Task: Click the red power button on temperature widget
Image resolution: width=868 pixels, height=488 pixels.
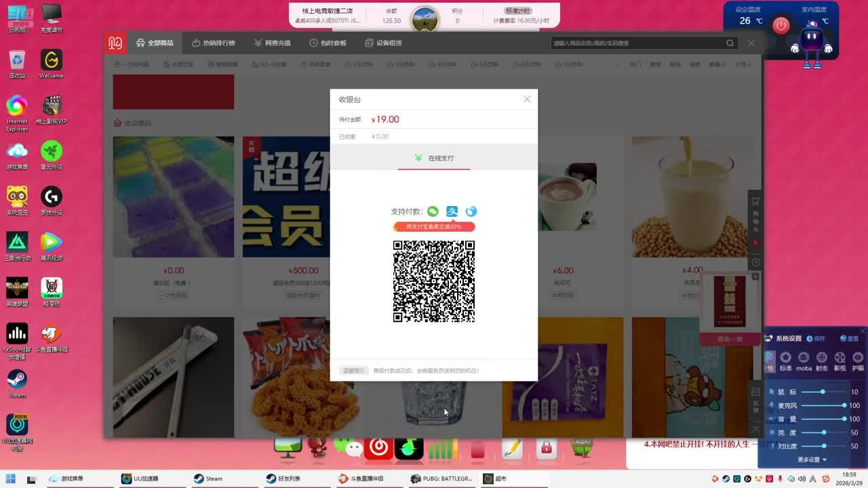Action: point(781,25)
